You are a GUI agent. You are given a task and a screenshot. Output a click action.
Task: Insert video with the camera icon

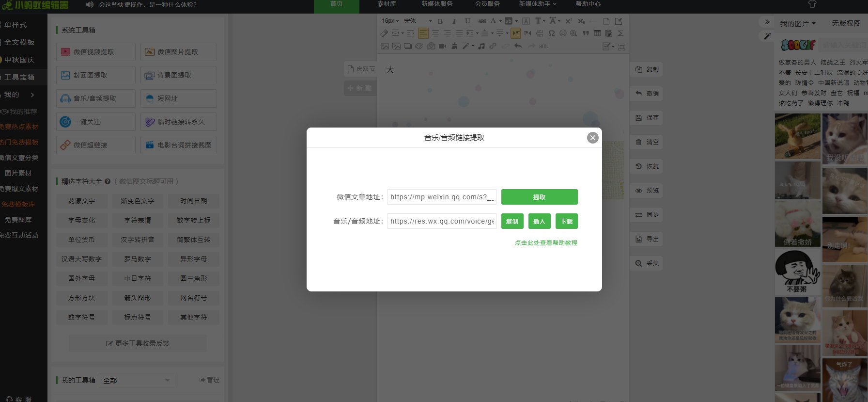click(442, 46)
